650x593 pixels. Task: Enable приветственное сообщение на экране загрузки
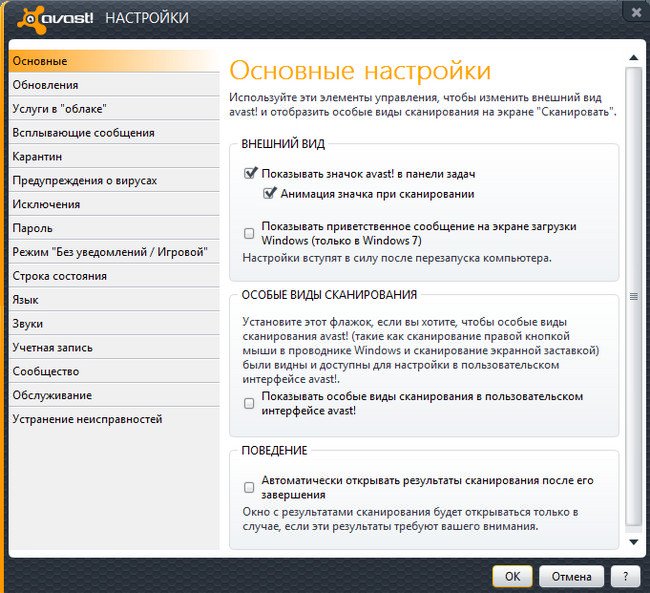pos(249,233)
